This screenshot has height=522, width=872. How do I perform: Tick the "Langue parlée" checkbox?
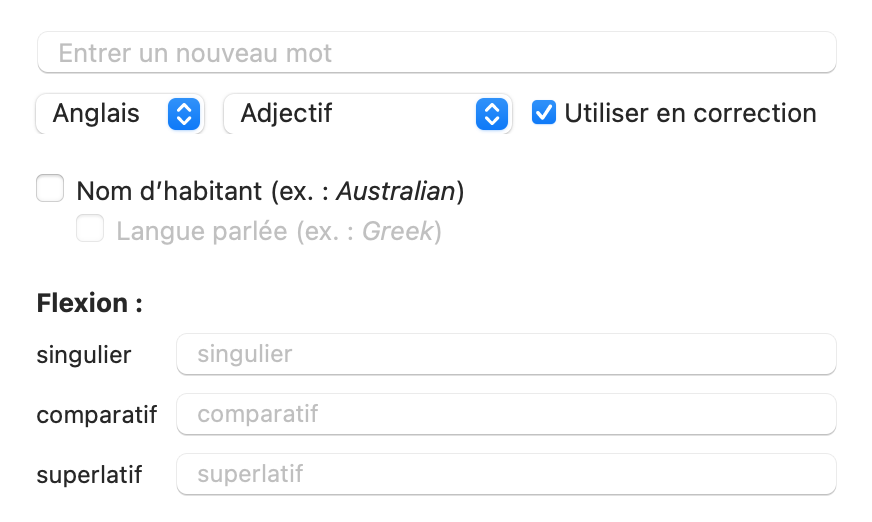point(91,231)
